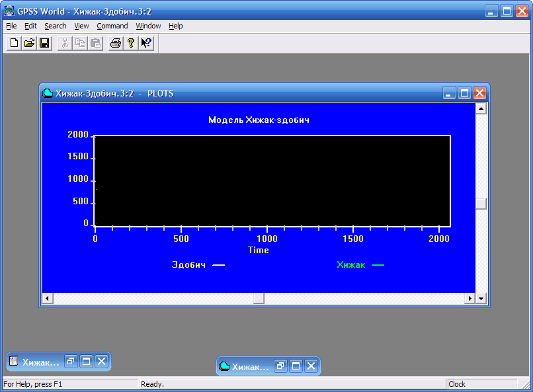The height and width of the screenshot is (392, 533).
Task: Open the Search menu
Action: click(56, 26)
